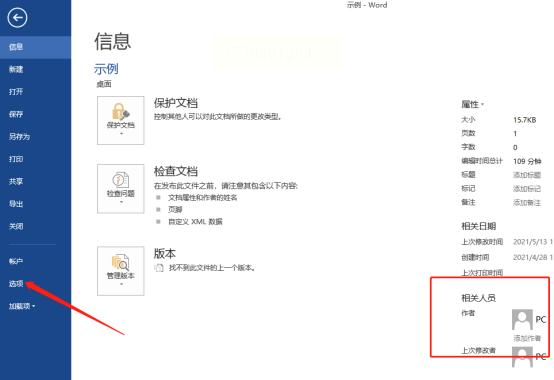This screenshot has height=380, width=554.
Task: Click the last modifier PC avatar icon
Action: point(522,357)
